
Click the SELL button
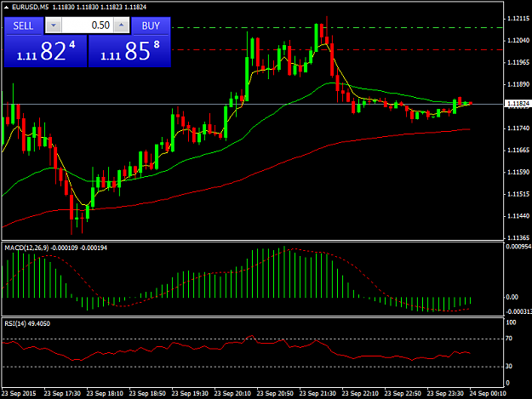[x=24, y=26]
